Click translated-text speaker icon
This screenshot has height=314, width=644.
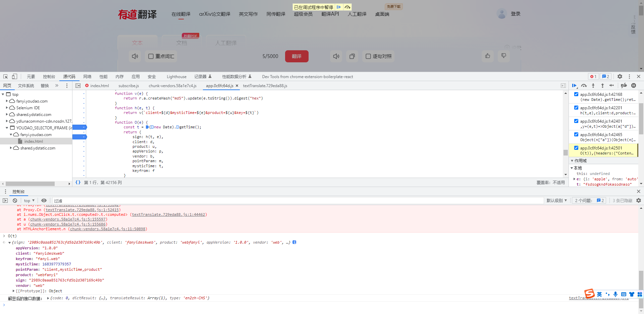coord(336,56)
